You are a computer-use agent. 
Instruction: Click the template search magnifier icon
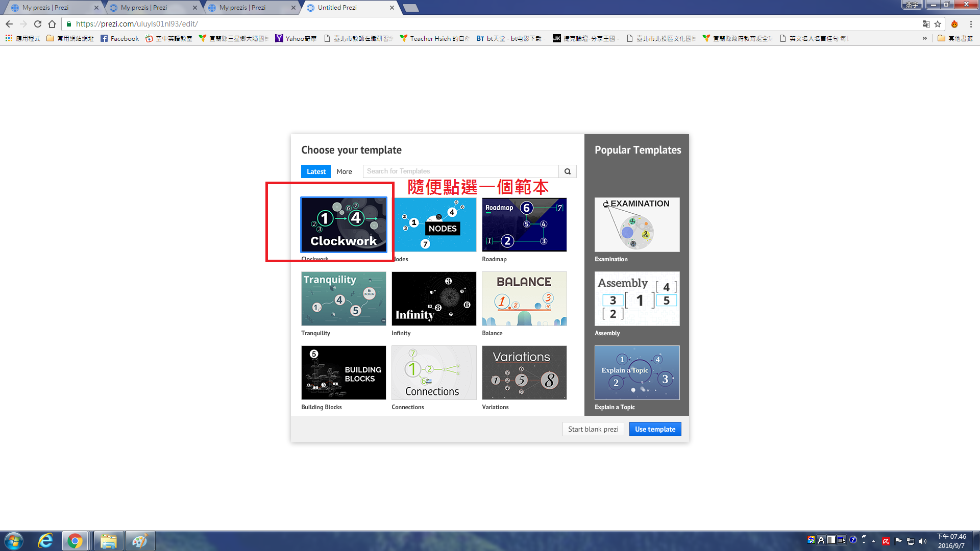pyautogui.click(x=568, y=171)
